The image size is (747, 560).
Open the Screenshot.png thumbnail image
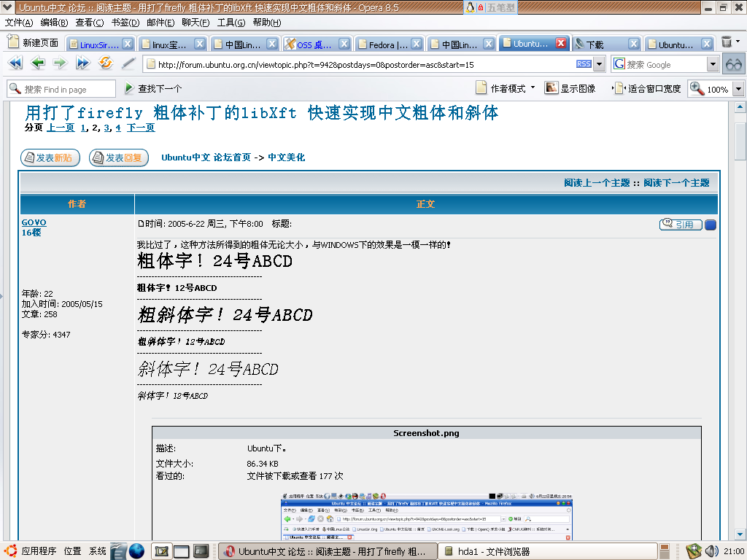click(426, 516)
